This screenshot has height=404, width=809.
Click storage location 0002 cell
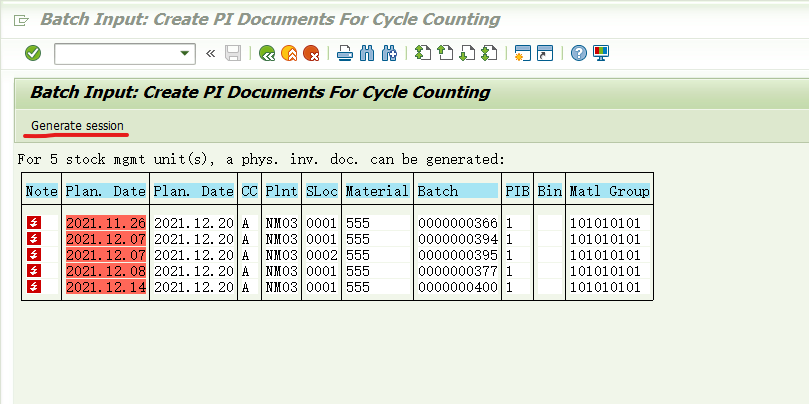tap(321, 255)
